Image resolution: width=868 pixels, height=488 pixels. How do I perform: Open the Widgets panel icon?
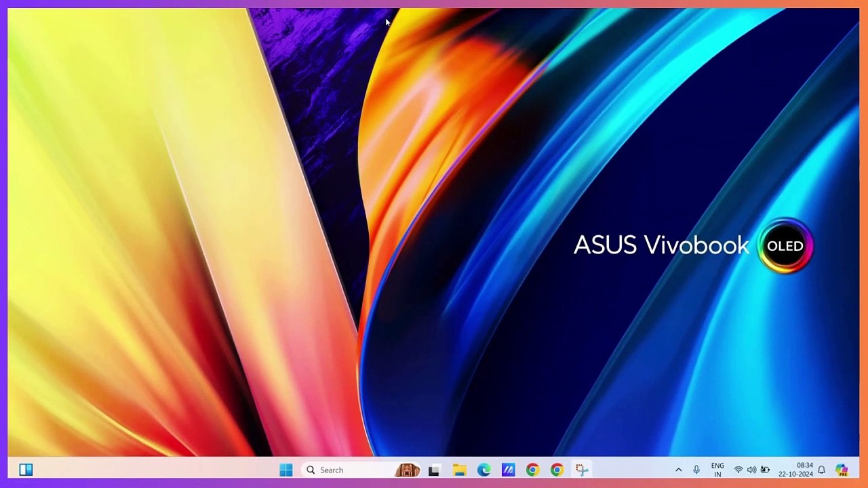point(26,470)
